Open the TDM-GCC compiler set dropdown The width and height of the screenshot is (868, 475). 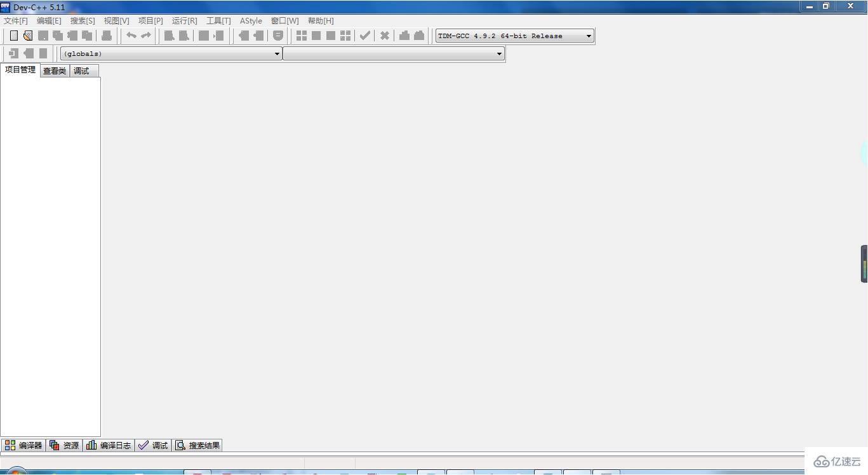pos(514,36)
